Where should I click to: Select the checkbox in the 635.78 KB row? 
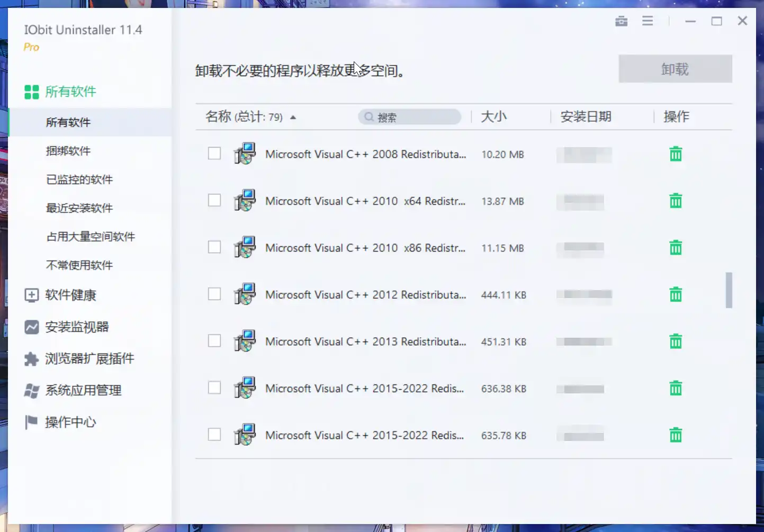coord(214,435)
